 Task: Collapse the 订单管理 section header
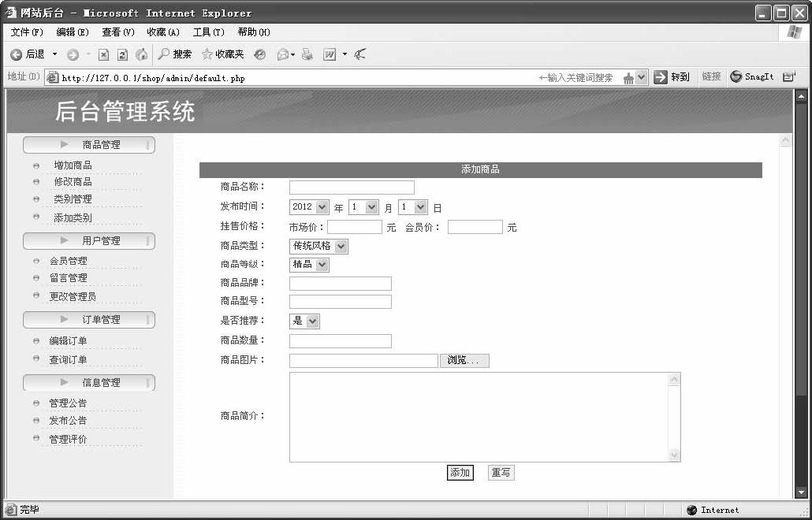click(x=89, y=320)
